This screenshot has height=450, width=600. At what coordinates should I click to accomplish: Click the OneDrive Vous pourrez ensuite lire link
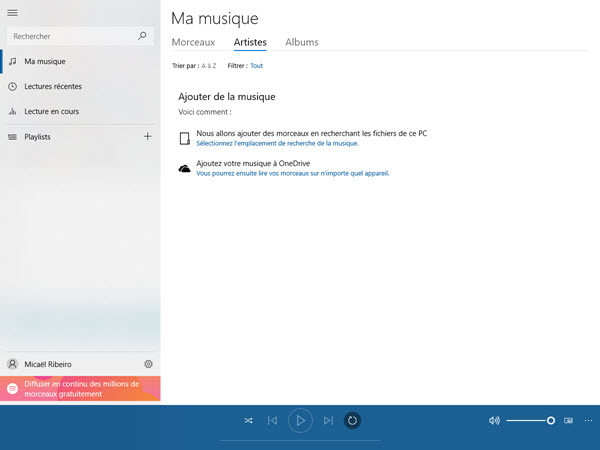[x=292, y=173]
